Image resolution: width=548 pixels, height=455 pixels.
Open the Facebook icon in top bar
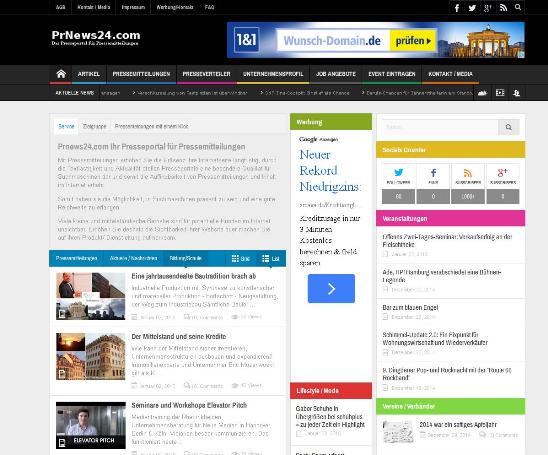point(456,8)
